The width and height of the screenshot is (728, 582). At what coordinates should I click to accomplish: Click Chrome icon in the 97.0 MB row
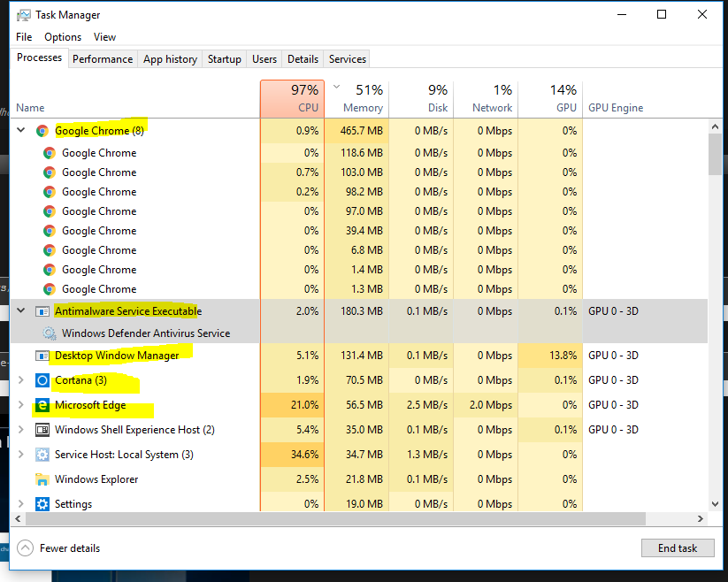click(50, 211)
